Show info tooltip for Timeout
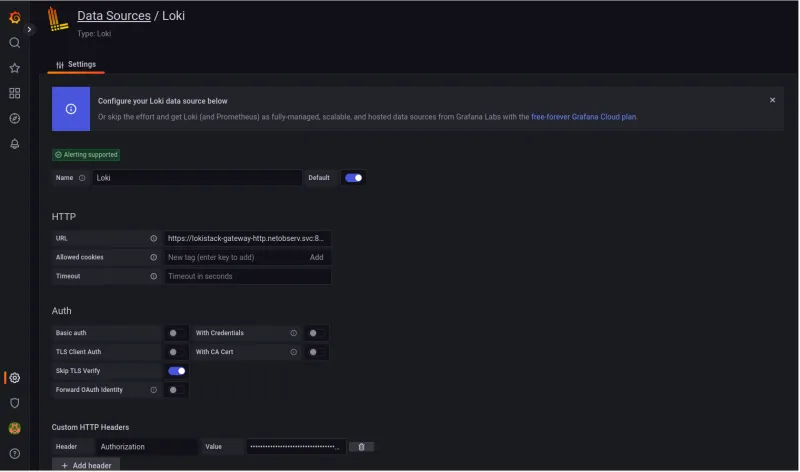Viewport: 800px width, 472px height. pos(154,276)
